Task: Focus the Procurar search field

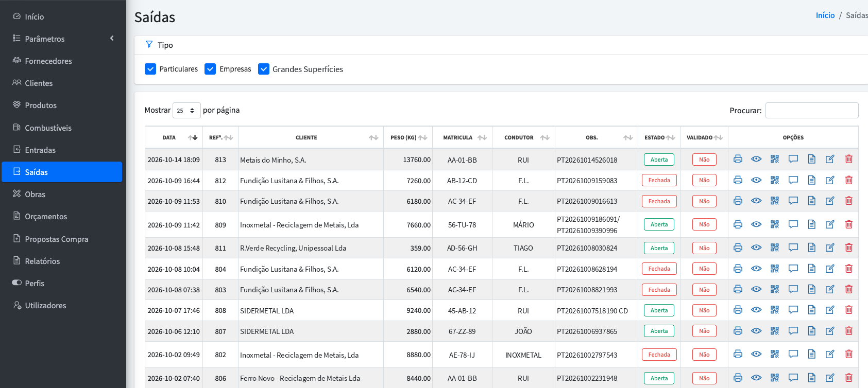Action: pyautogui.click(x=812, y=110)
